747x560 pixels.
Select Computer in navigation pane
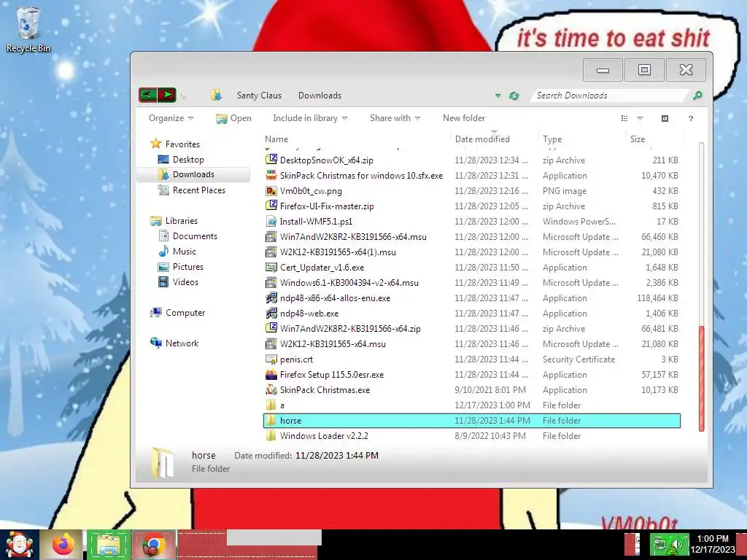(178, 312)
